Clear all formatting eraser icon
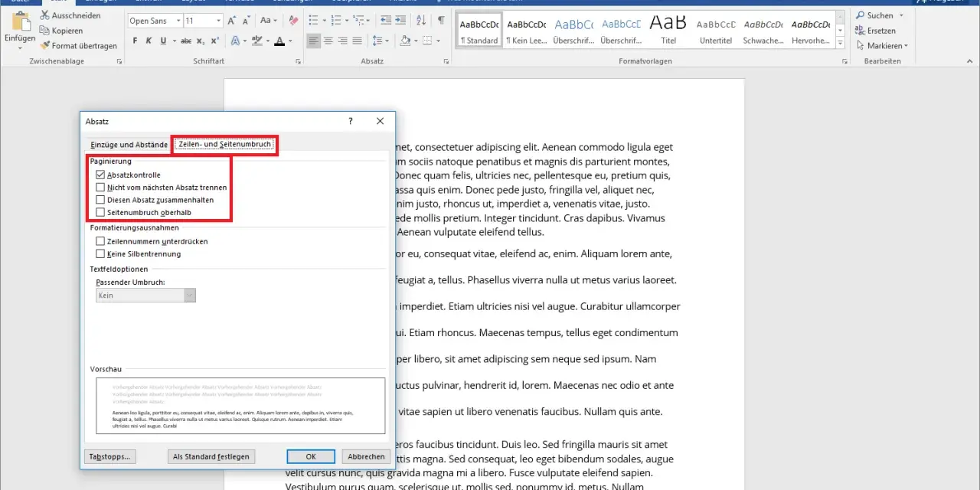Image resolution: width=980 pixels, height=490 pixels. point(292,21)
